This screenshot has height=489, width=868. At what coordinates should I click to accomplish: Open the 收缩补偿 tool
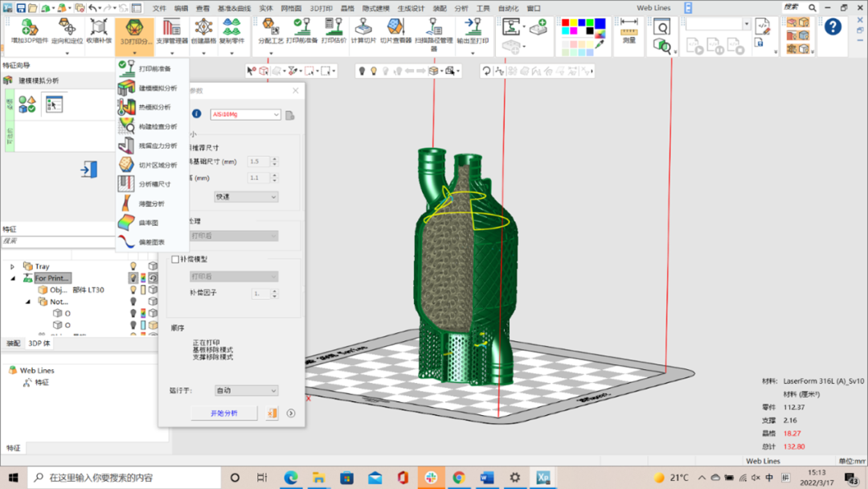click(99, 31)
